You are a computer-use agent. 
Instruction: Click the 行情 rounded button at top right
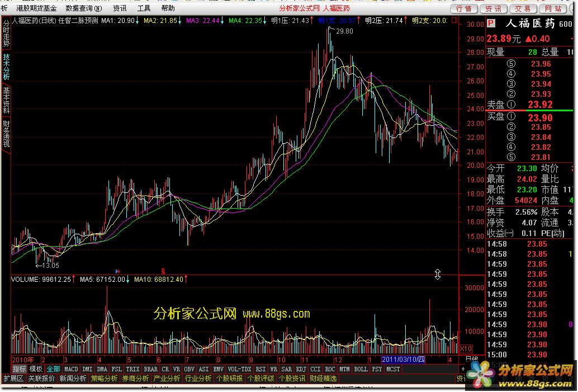pyautogui.click(x=464, y=8)
